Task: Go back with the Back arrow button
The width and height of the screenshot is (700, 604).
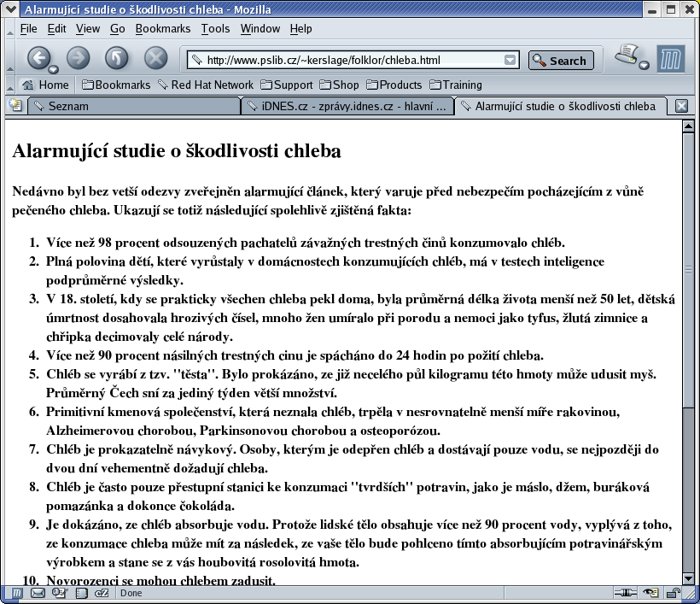Action: tap(38, 57)
